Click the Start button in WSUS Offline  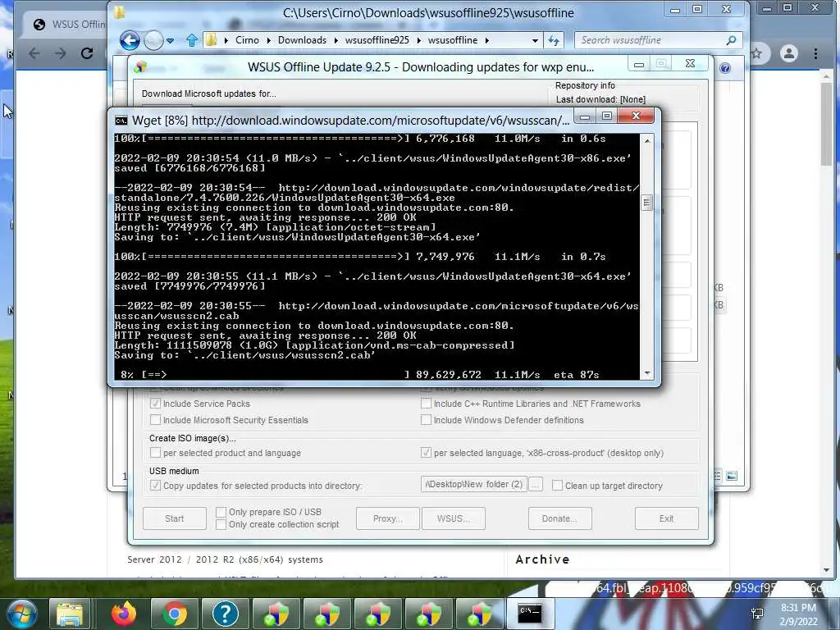click(x=175, y=518)
